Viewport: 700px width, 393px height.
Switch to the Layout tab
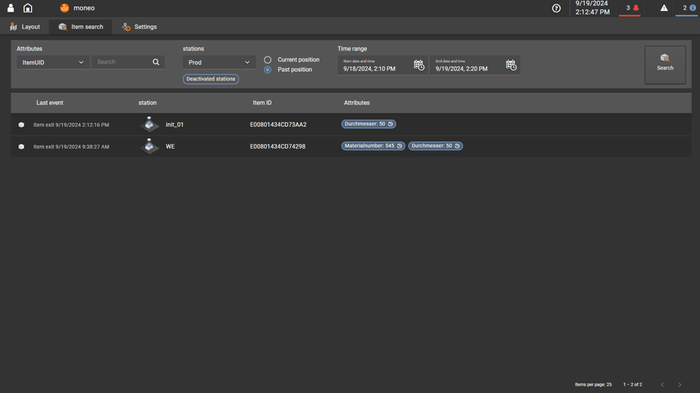pos(25,27)
